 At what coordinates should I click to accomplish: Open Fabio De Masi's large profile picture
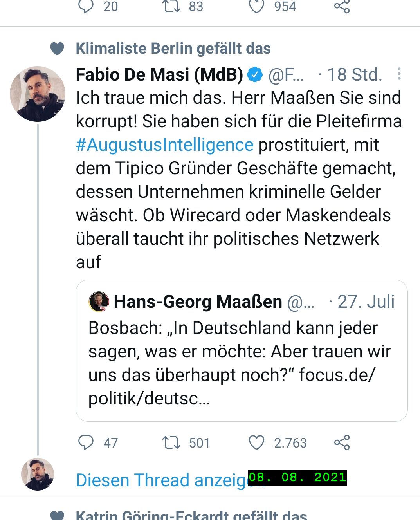click(x=38, y=94)
